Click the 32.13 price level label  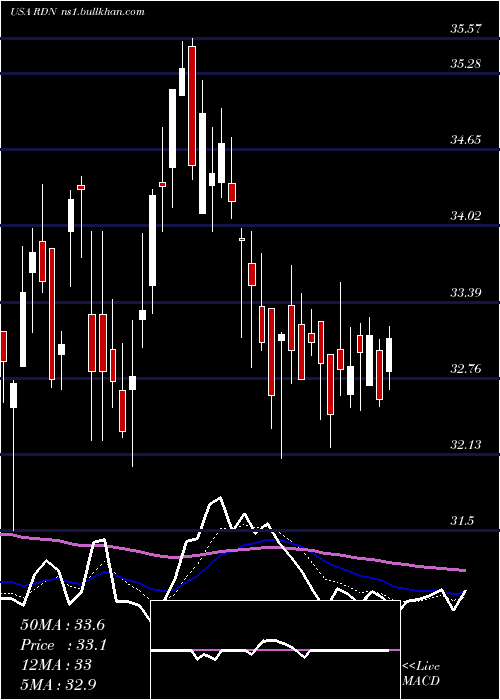point(466,445)
